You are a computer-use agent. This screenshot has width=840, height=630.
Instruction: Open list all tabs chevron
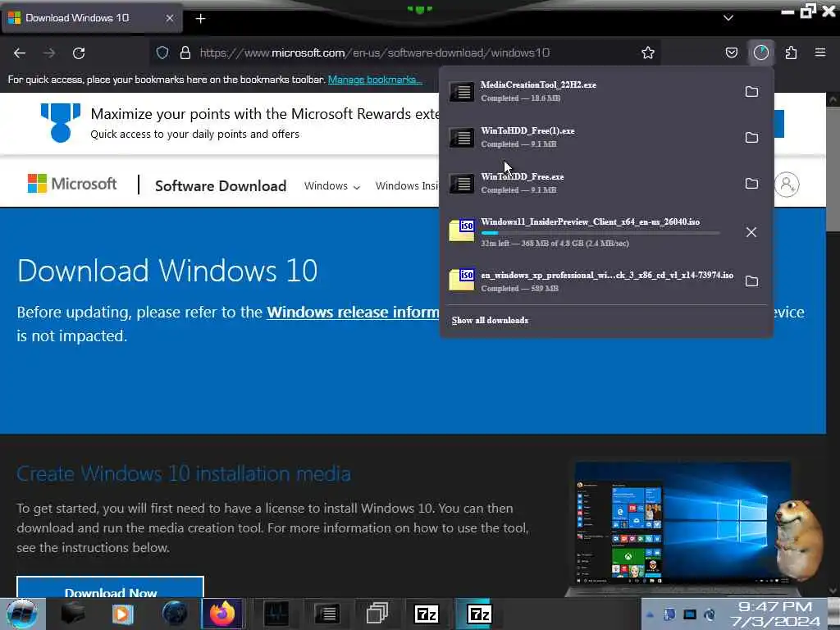[728, 18]
